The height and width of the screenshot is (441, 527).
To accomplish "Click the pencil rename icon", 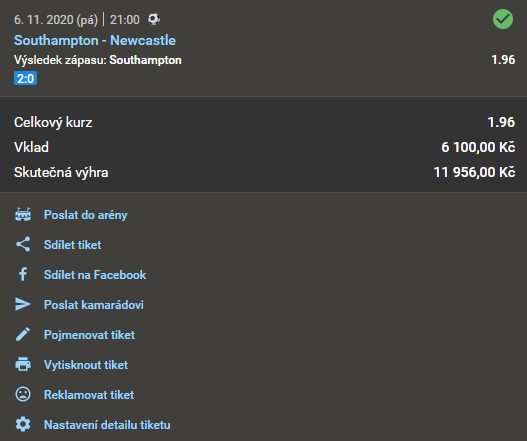I will click(23, 334).
